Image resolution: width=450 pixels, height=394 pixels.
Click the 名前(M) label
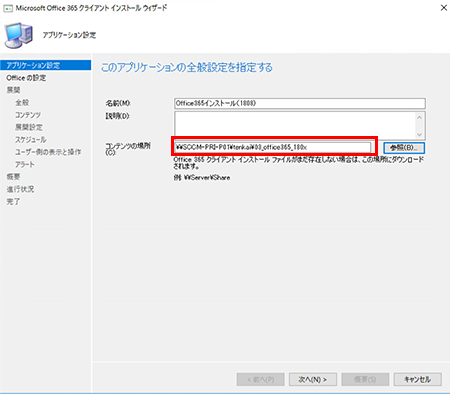(x=118, y=103)
